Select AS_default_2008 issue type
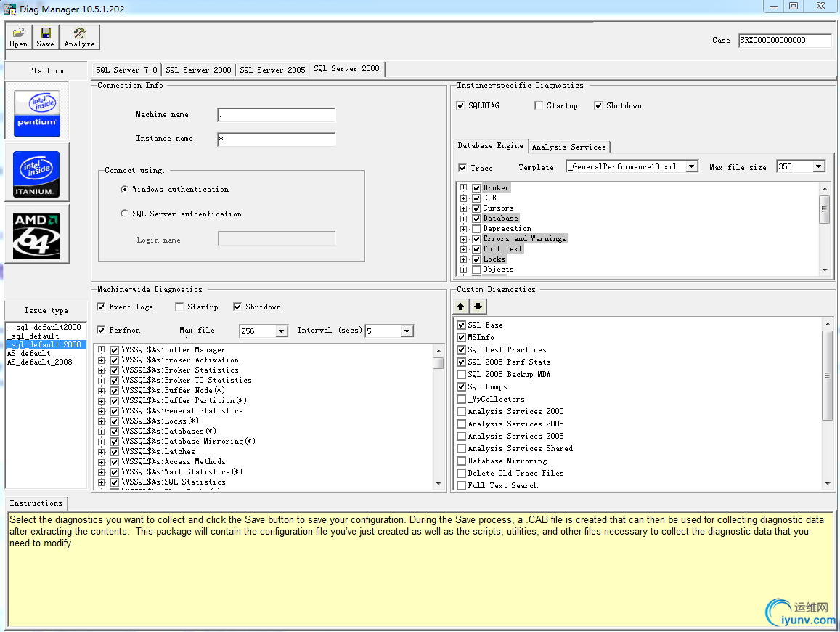This screenshot has height=632, width=840. (x=40, y=362)
